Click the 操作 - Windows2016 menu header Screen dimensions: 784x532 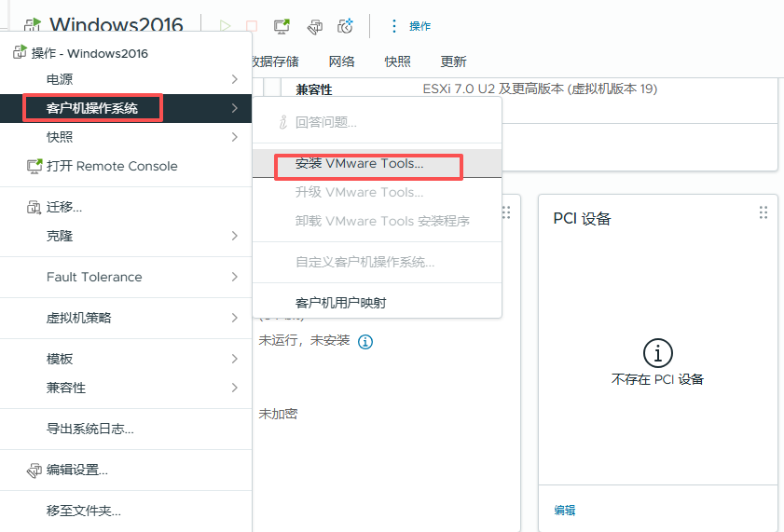[89, 53]
